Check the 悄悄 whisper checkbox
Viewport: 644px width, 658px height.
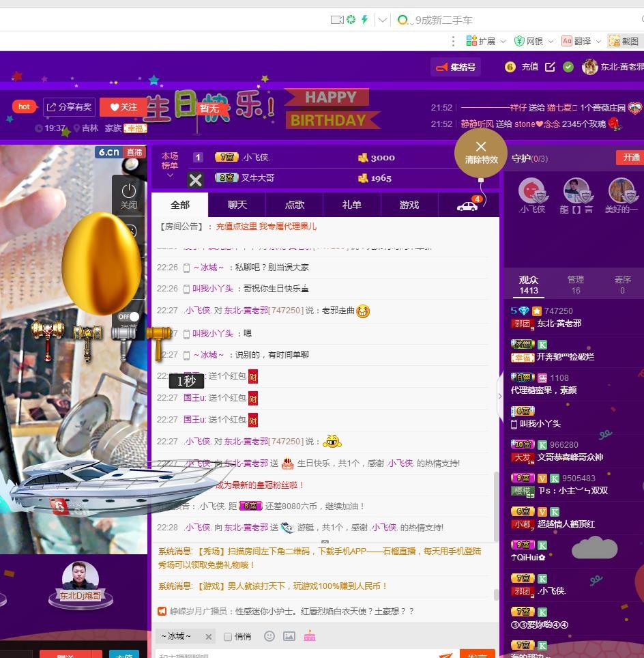click(x=228, y=637)
